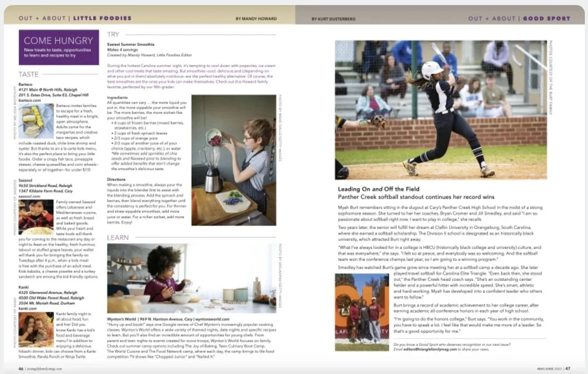588x374 pixels.
Task: Select the 'Ingredients' subheading
Action: click(x=118, y=97)
